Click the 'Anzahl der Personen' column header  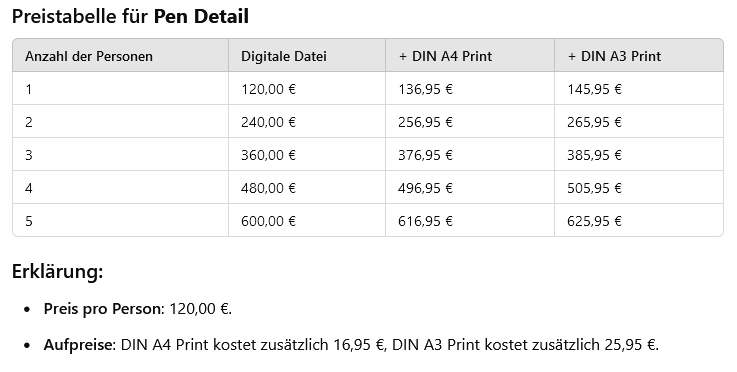pyautogui.click(x=89, y=56)
